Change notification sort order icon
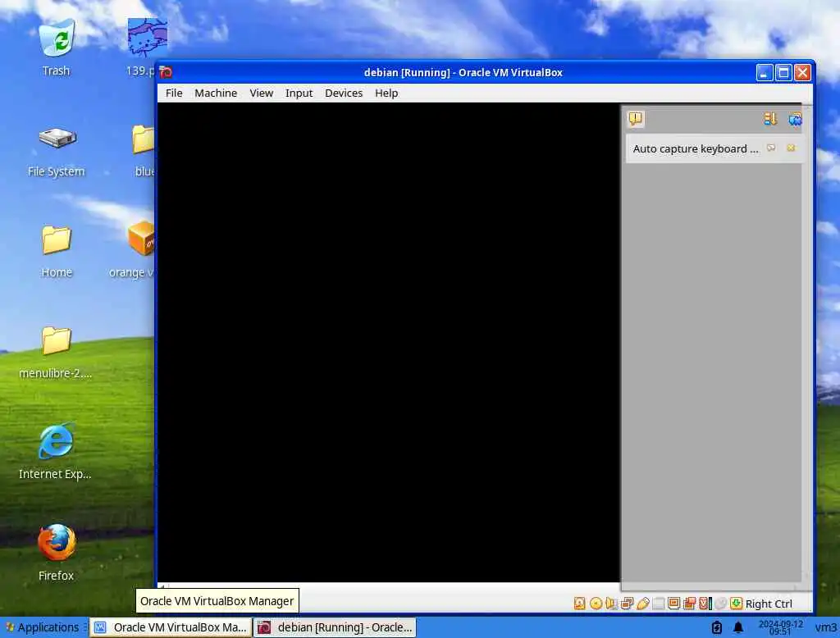The width and height of the screenshot is (840, 638). [770, 119]
